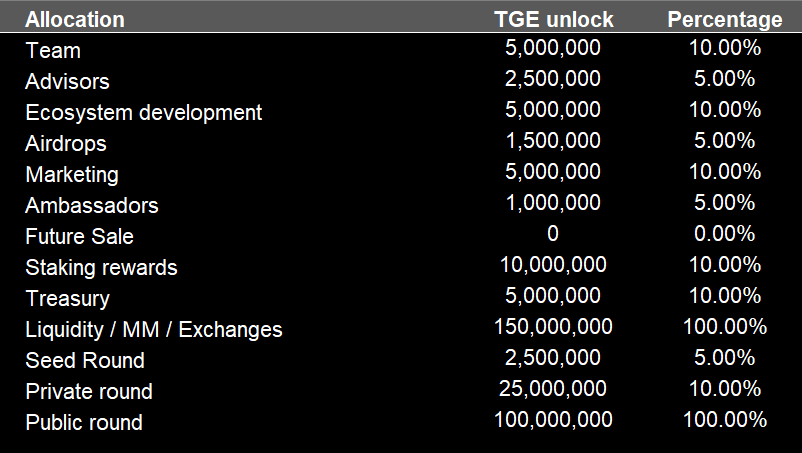This screenshot has width=802, height=453.
Task: Select the 150,000,000 TGE unlock value
Action: click(x=553, y=327)
